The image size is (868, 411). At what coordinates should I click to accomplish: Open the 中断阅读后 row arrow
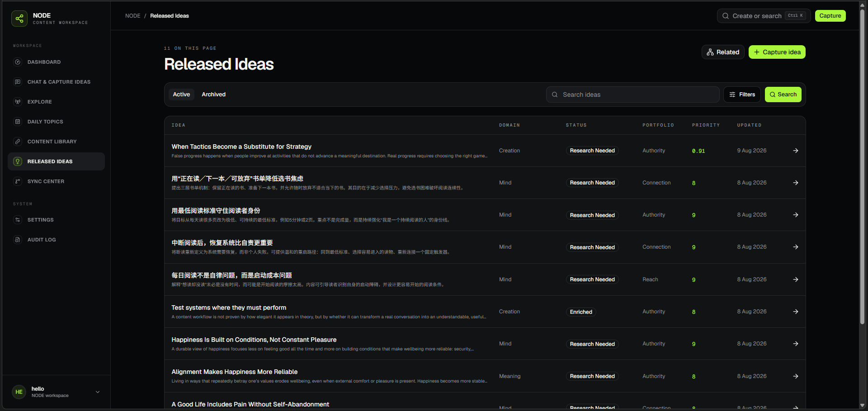[x=796, y=247]
